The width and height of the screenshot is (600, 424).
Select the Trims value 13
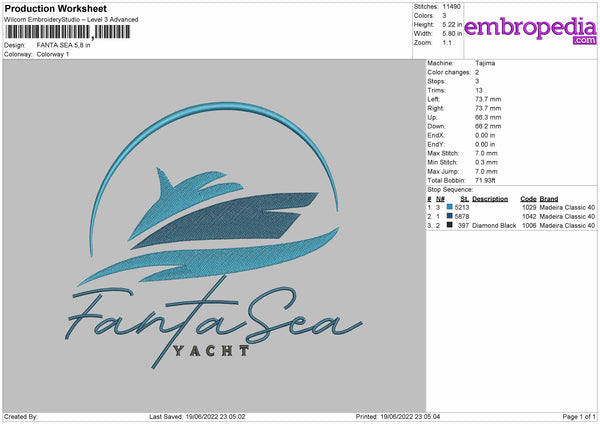479,90
